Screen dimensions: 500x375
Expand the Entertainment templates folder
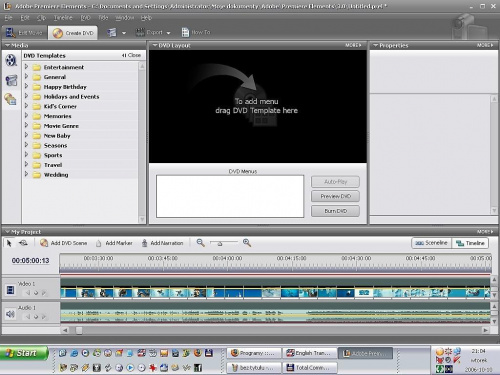click(26, 67)
